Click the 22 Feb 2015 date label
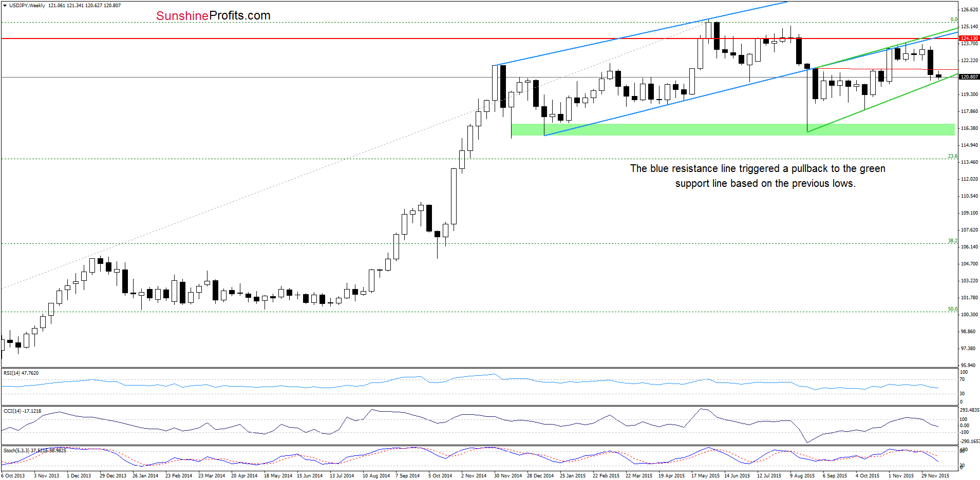 pos(606,476)
